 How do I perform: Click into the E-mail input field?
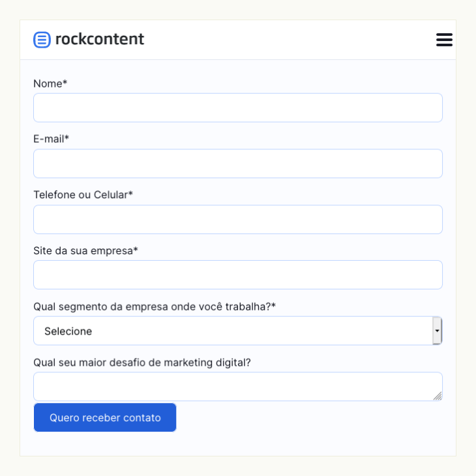point(238,163)
